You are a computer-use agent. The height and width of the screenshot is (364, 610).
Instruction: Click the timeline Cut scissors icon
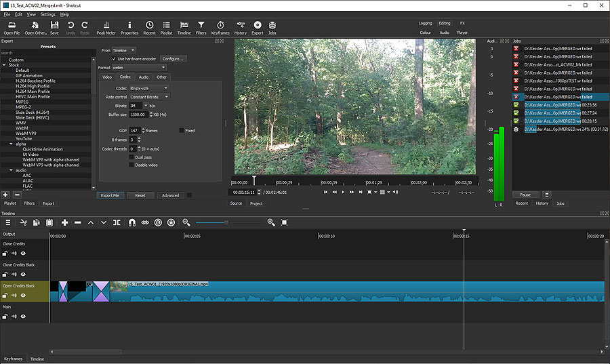pyautogui.click(x=23, y=222)
